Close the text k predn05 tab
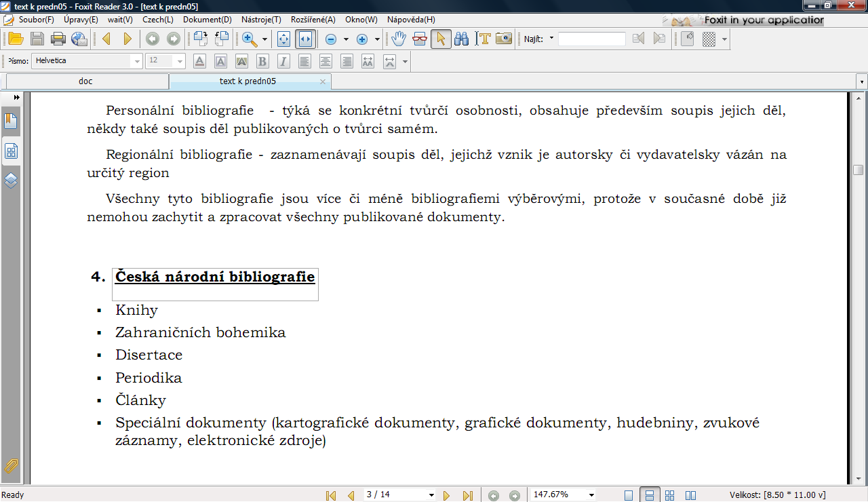868x502 pixels. pyautogui.click(x=323, y=81)
